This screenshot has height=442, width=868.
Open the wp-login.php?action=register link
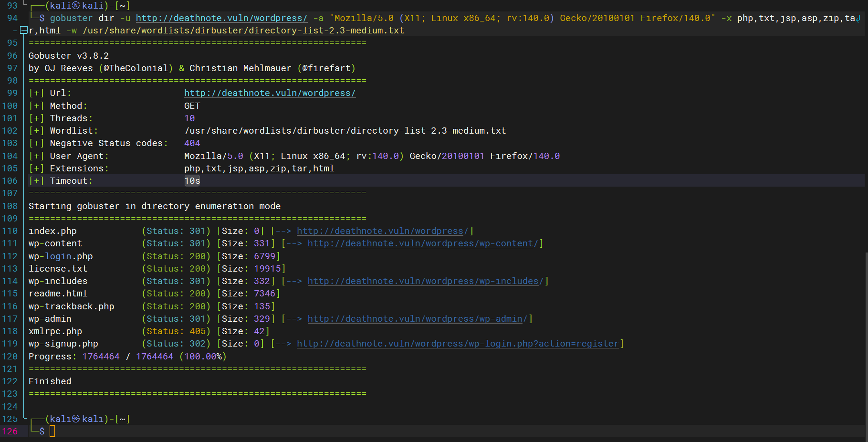(x=457, y=344)
